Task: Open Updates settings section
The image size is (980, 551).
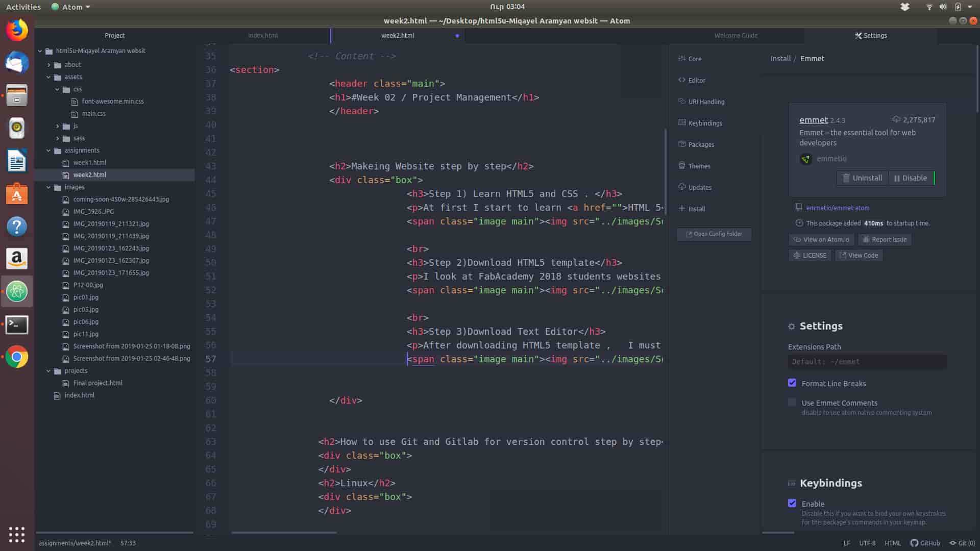Action: point(699,187)
